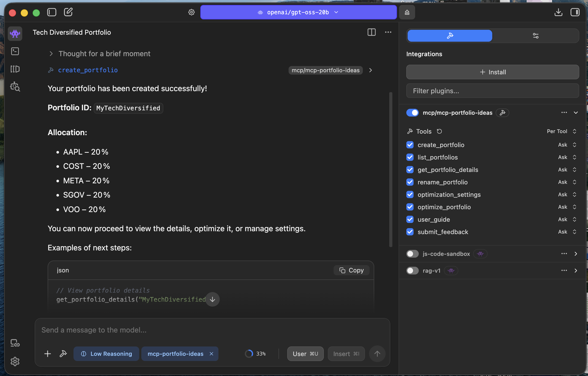Image resolution: width=588 pixels, height=376 pixels.
Task: Uncheck the list_portfolios tool
Action: (410, 157)
